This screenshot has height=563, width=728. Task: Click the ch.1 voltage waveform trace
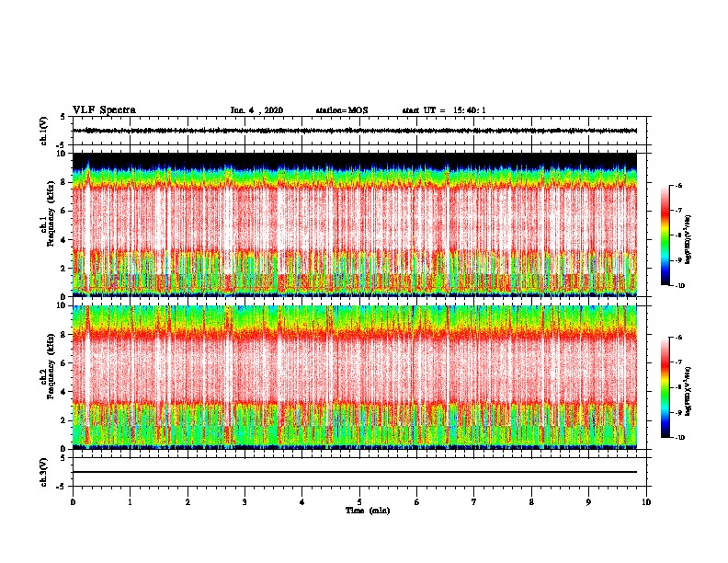click(x=355, y=131)
